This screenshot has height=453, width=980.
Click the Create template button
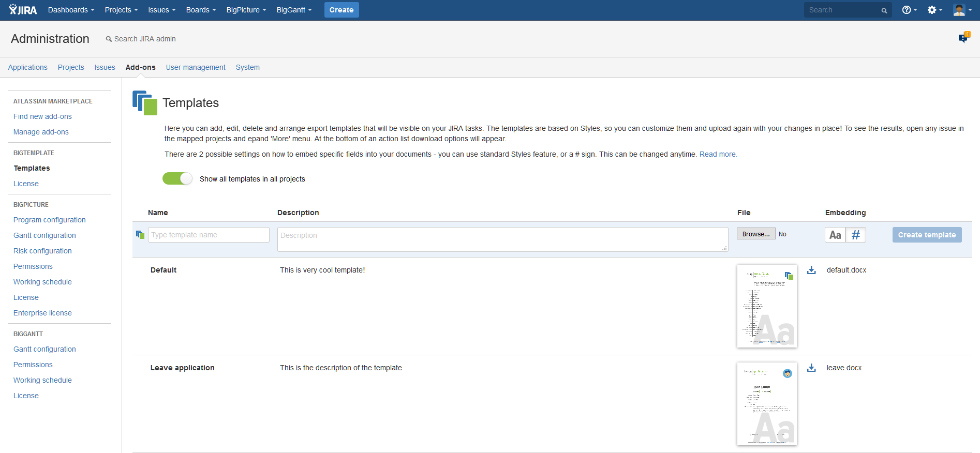tap(927, 235)
